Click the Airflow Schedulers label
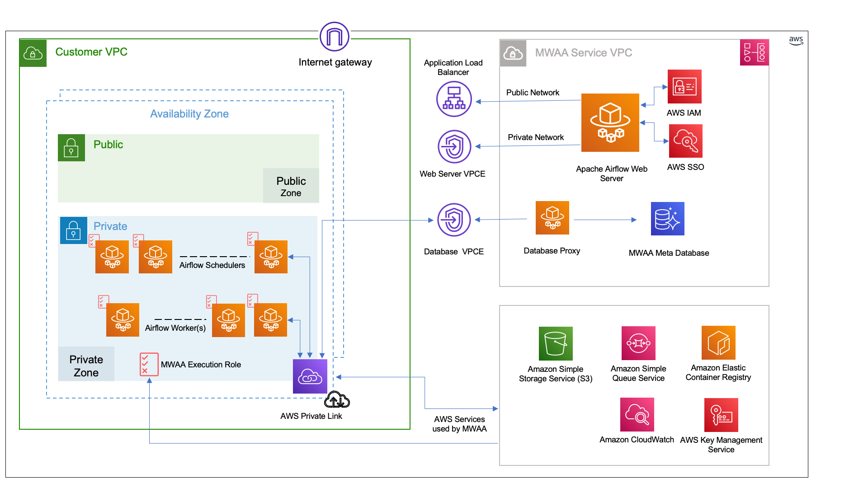 coord(212,265)
